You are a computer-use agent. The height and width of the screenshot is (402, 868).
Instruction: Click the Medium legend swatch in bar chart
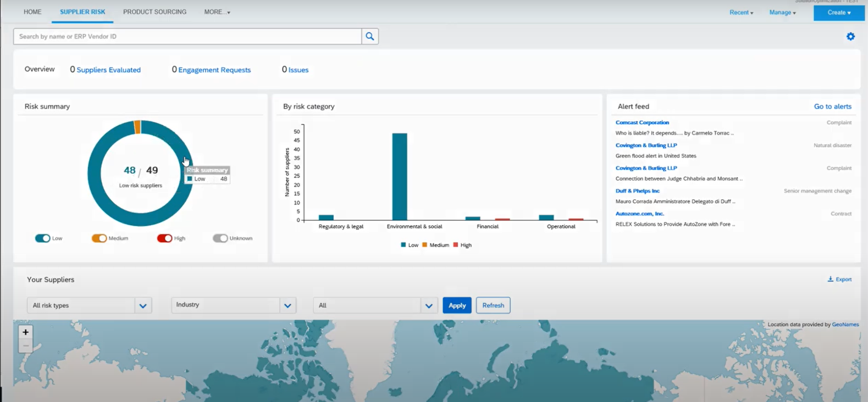pos(425,245)
